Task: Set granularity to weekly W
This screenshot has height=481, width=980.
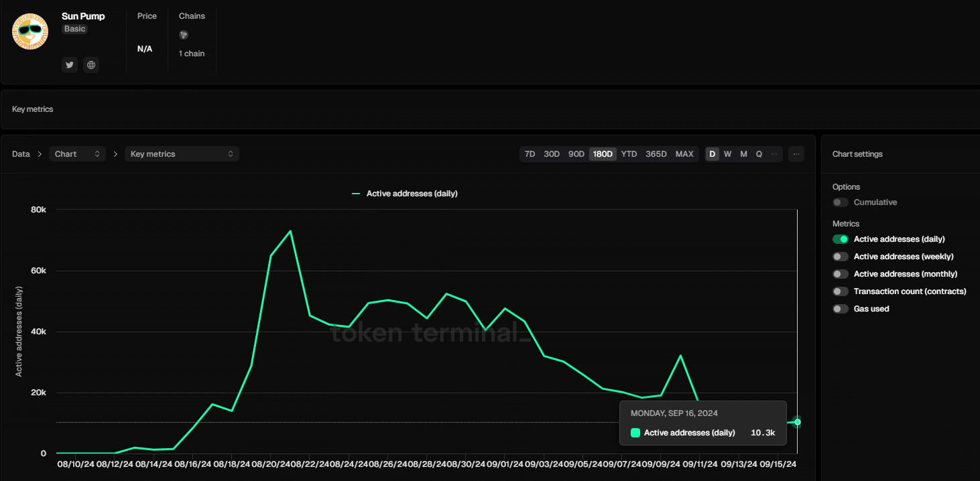Action: 727,154
